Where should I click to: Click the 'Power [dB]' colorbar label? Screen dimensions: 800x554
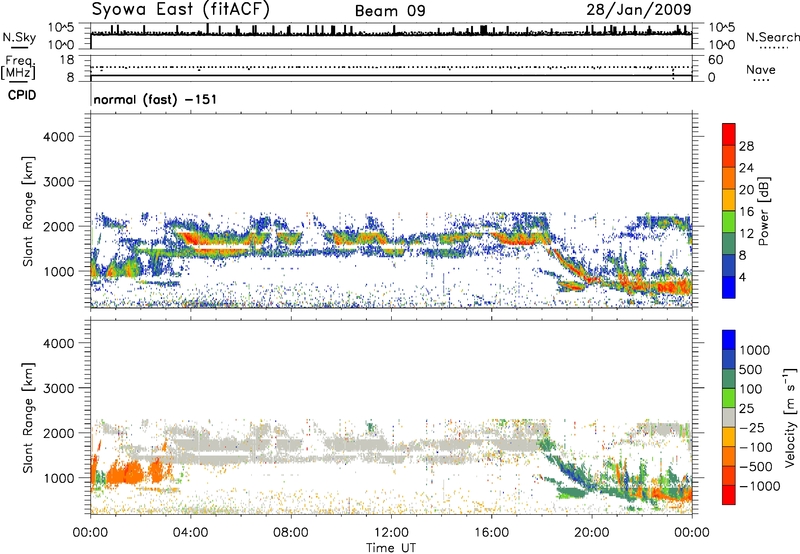[x=763, y=211]
